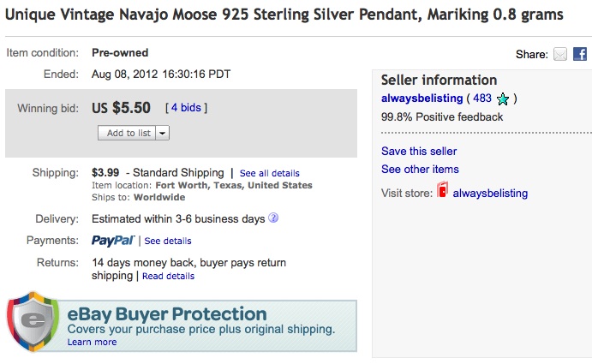Open alwaysbelisting seller profile
The height and width of the screenshot is (364, 592).
pos(422,98)
